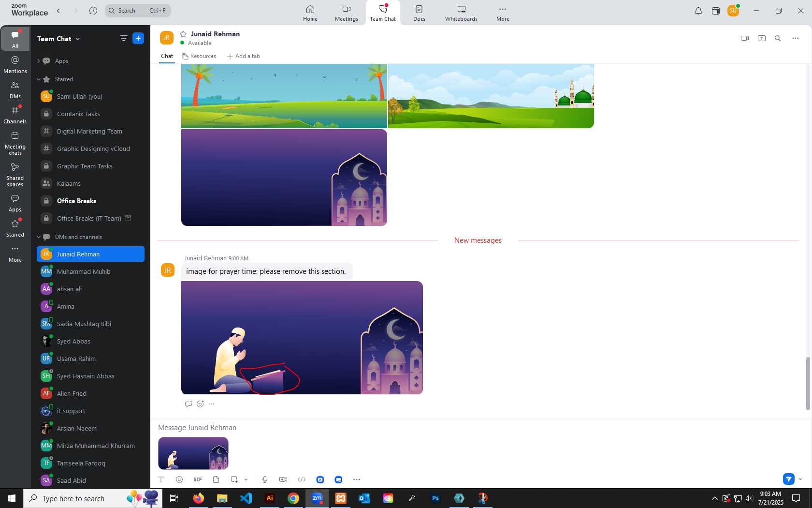The width and height of the screenshot is (812, 508).
Task: Switch to the Resources tab in chat
Action: click(x=199, y=56)
